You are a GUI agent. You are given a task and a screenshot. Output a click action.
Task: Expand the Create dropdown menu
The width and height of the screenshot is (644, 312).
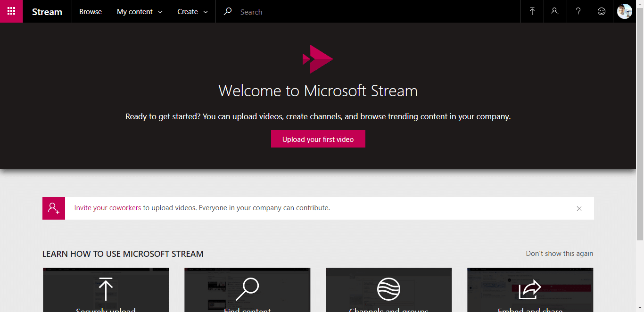tap(192, 12)
